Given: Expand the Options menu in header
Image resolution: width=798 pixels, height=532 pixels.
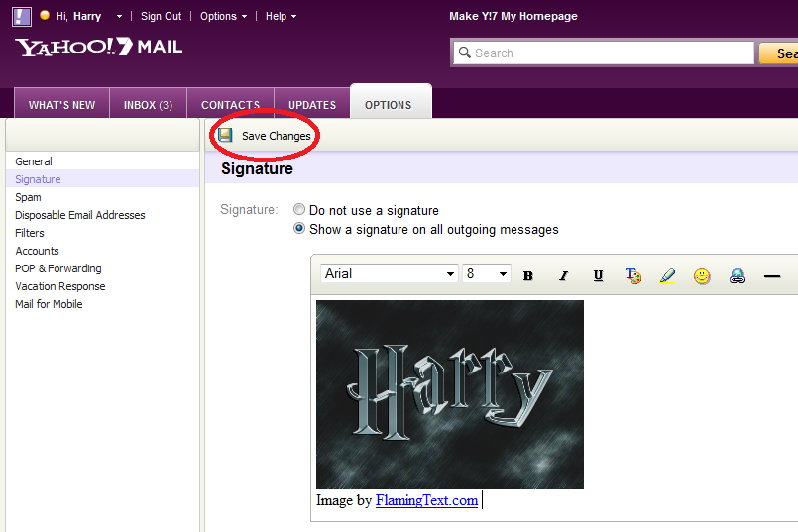Looking at the screenshot, I should click(223, 16).
